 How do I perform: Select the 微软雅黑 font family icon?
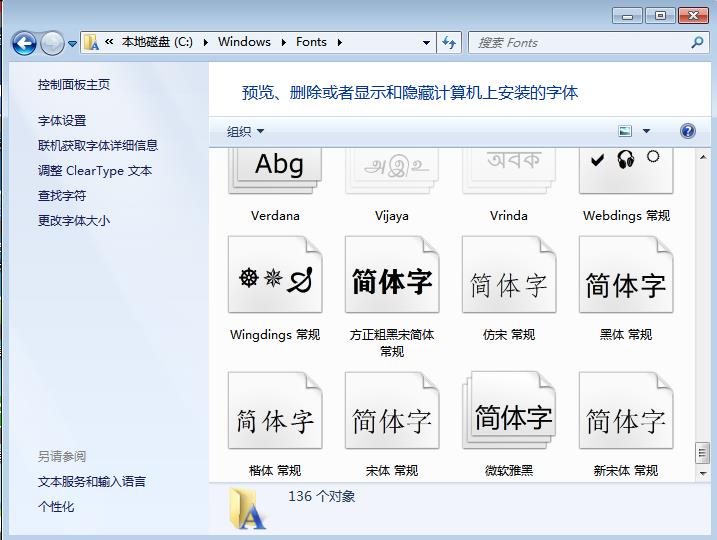509,414
